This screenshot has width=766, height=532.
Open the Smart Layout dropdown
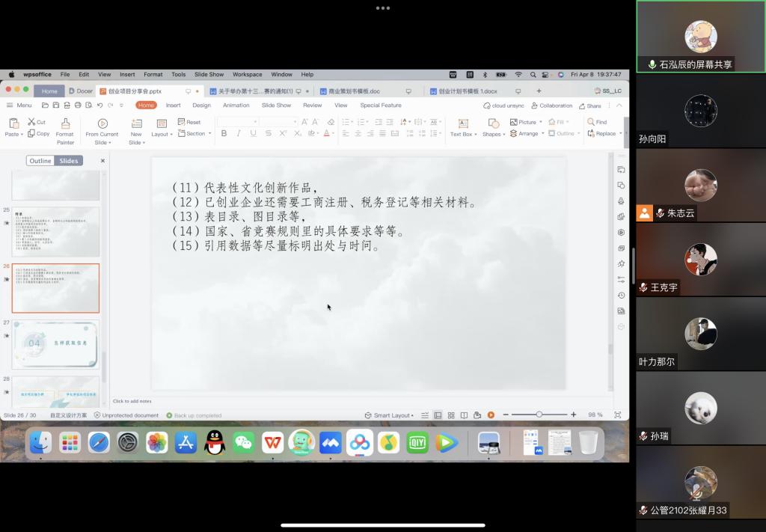tap(391, 415)
